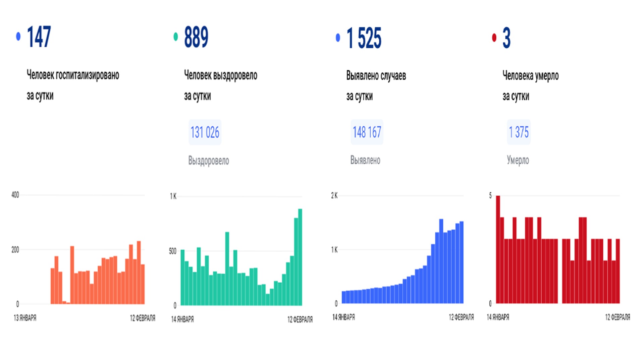Click the blue dot beside 1 525

(x=338, y=38)
